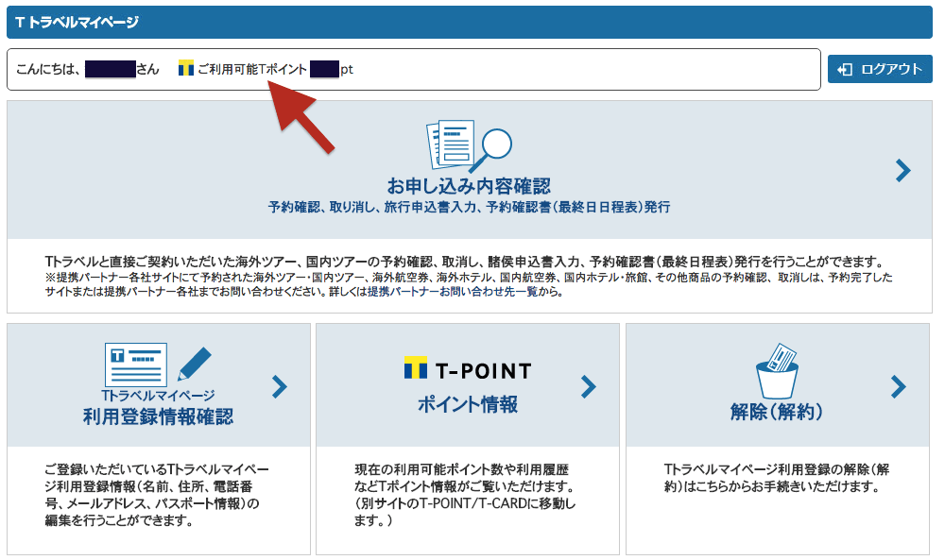
Task: Expand the お申し込み内容確認 chevron arrow
Action: click(902, 170)
